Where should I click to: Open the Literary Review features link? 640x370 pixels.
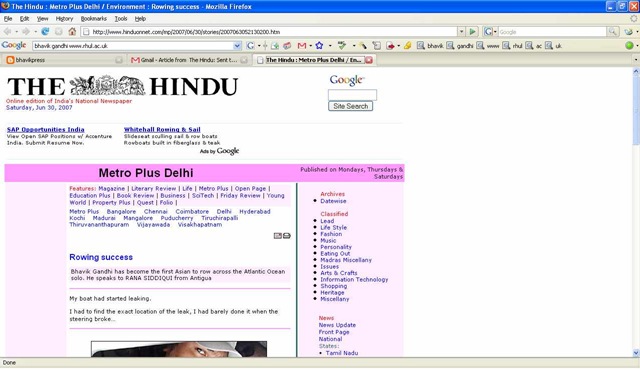click(153, 188)
